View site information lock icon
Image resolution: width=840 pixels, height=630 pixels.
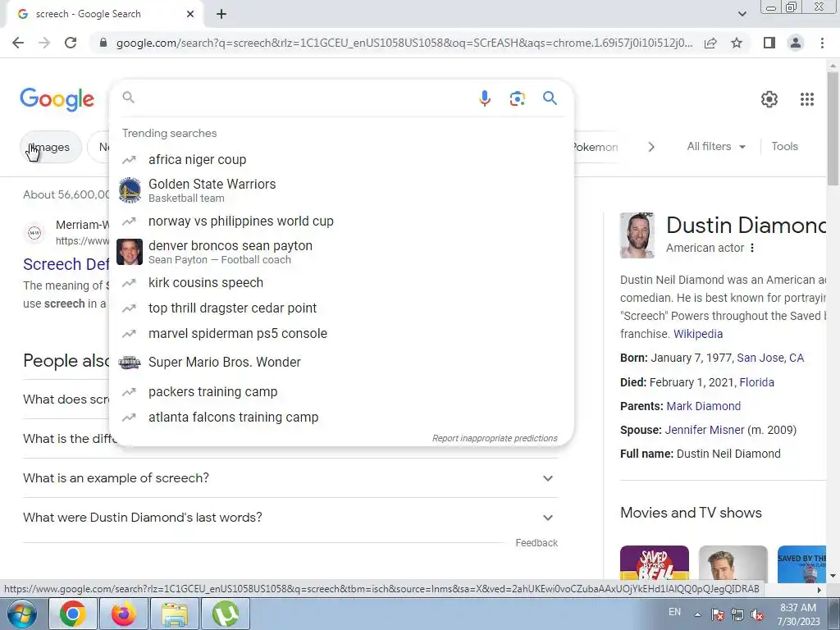click(x=103, y=43)
